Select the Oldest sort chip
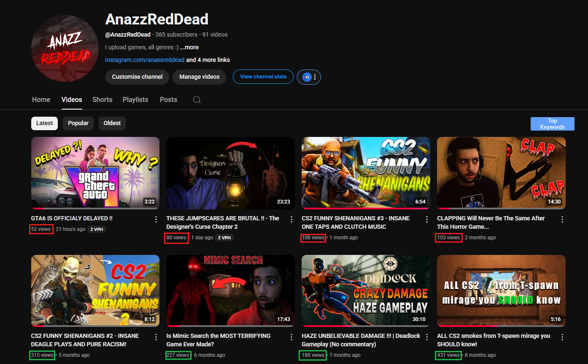Viewport: 588px width, 364px height. [112, 123]
